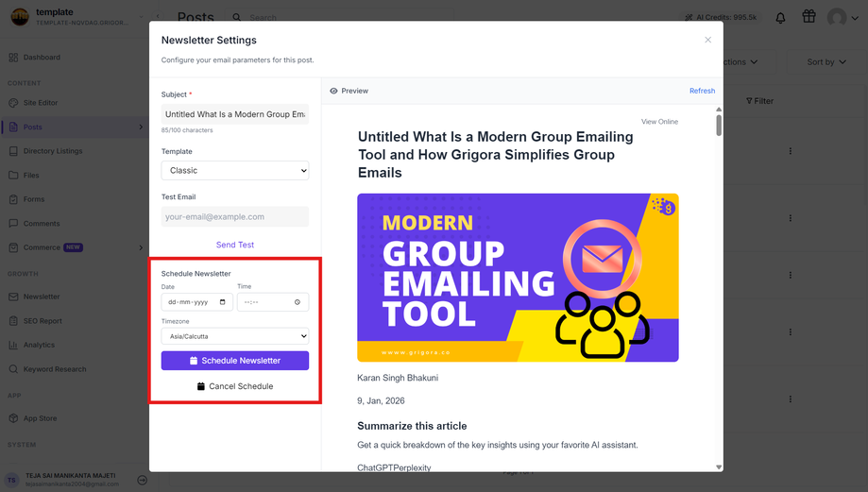Image resolution: width=868 pixels, height=492 pixels.
Task: Expand the Posts submenu chevron
Action: click(141, 127)
